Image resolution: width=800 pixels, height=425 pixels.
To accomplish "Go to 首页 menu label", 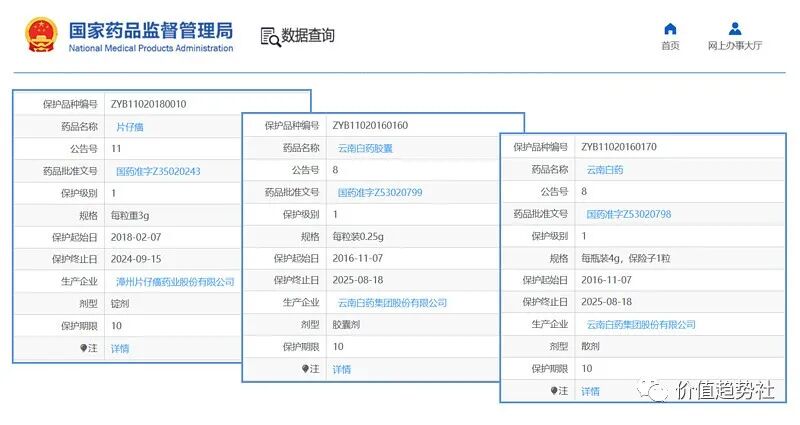I will 670,46.
